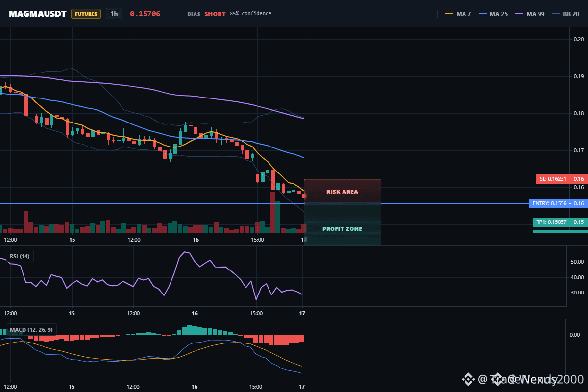The width and height of the screenshot is (588, 392).
Task: Click the 15 date label on price chart axis
Action: (x=72, y=240)
